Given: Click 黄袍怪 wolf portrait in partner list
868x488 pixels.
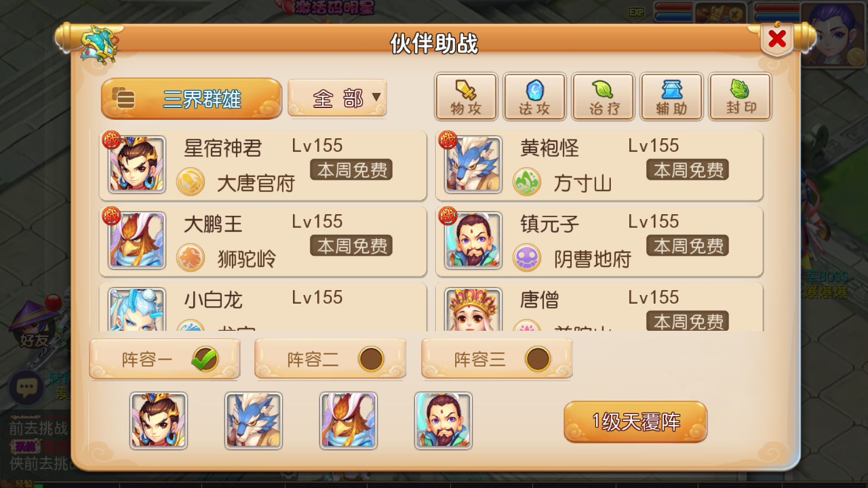Looking at the screenshot, I should [473, 165].
